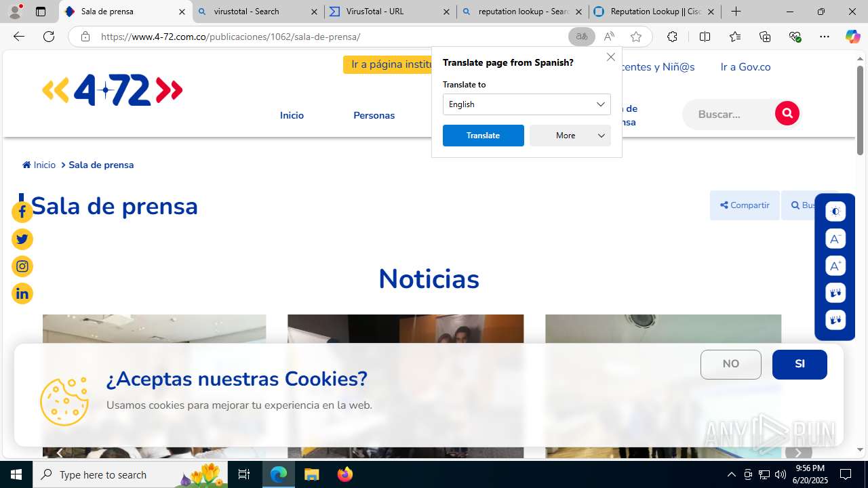Switch to Reputation Lookup Cisco tab
The height and width of the screenshot is (488, 868).
(654, 12)
